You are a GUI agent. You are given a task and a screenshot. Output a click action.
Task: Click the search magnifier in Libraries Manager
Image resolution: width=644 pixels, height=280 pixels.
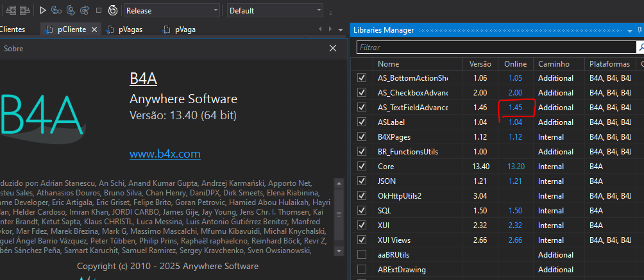click(x=640, y=47)
